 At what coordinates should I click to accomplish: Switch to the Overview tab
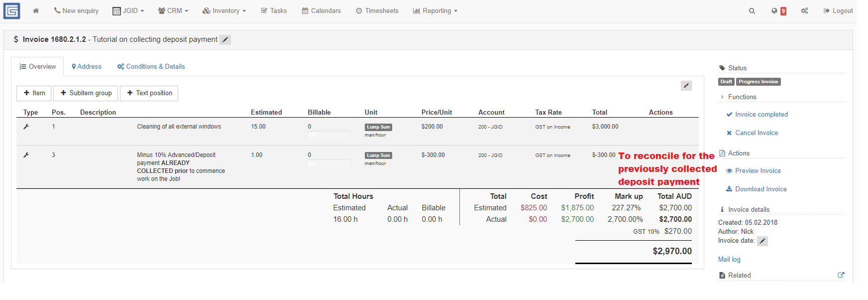(x=37, y=67)
